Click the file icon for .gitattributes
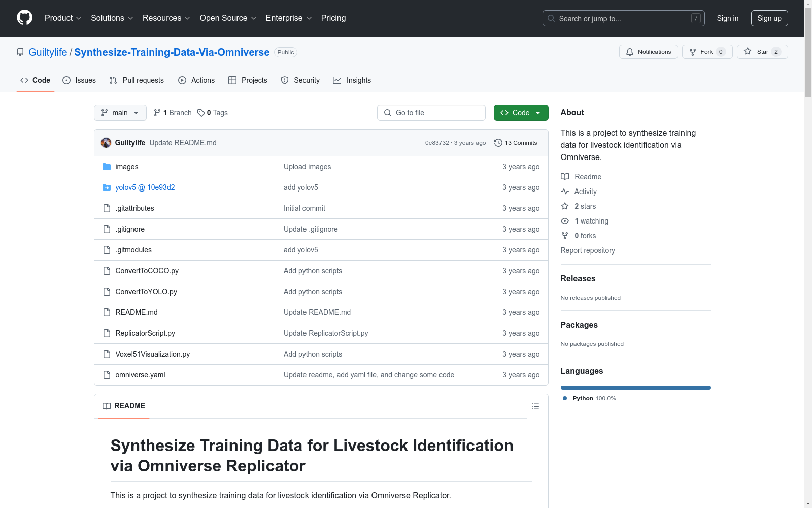The height and width of the screenshot is (508, 812). 107,208
